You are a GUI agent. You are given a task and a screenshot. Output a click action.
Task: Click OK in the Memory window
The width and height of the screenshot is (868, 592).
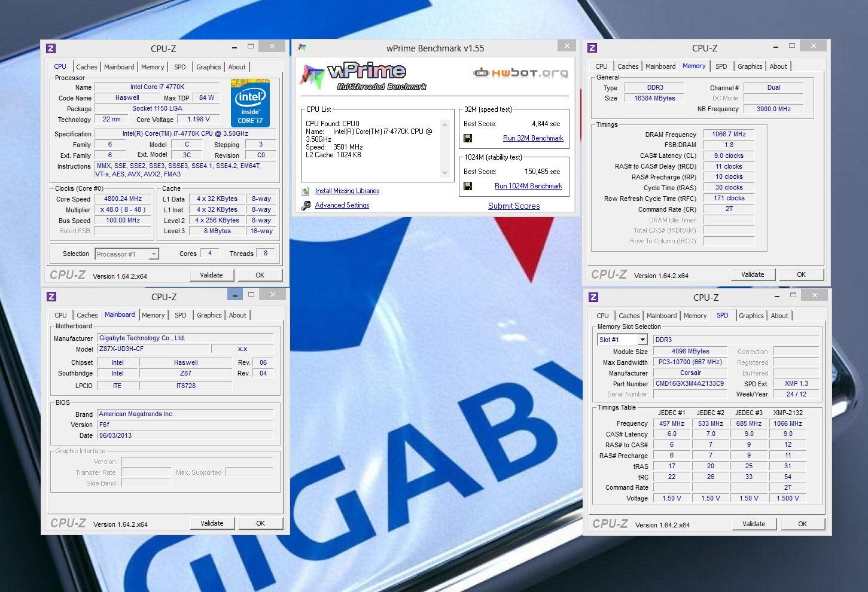point(801,274)
